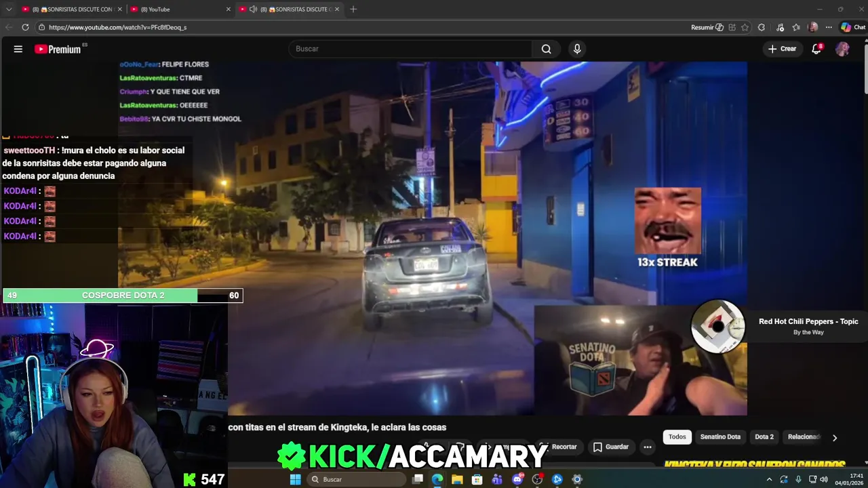The image size is (868, 488).
Task: Open Microsoft Teams from taskbar
Action: (497, 479)
